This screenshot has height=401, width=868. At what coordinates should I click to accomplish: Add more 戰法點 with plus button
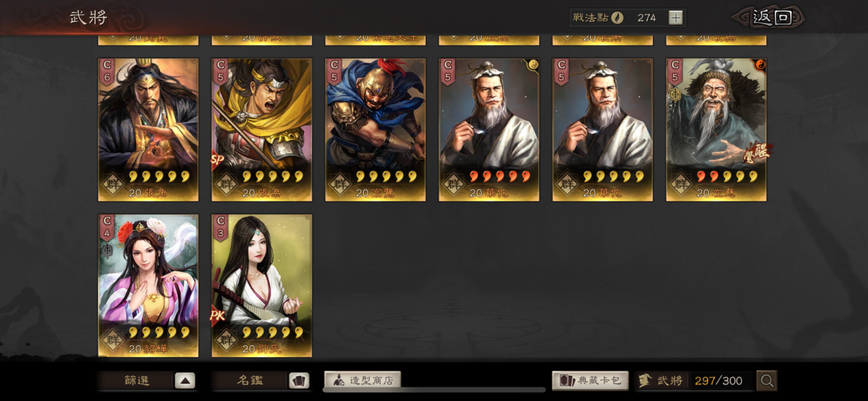pyautogui.click(x=676, y=17)
